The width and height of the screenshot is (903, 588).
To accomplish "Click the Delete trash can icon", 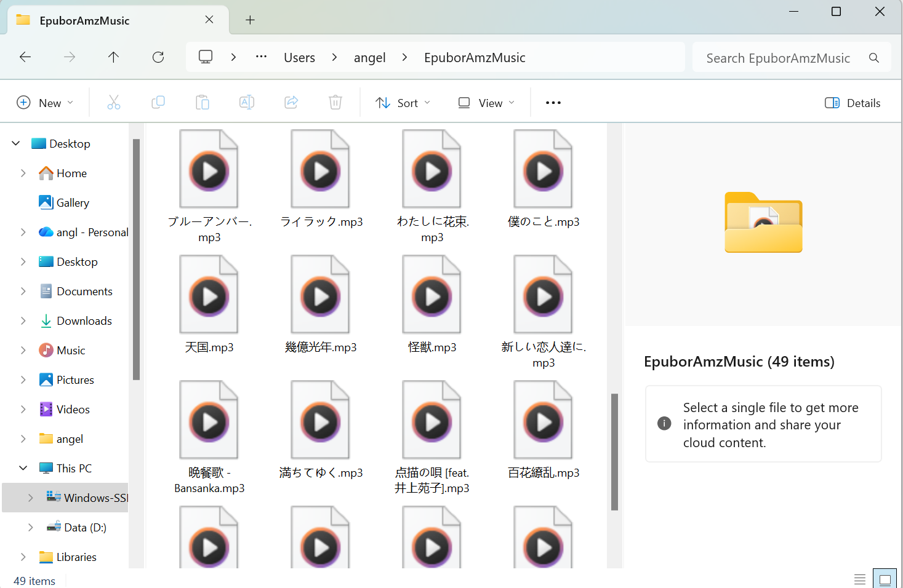I will pos(335,103).
